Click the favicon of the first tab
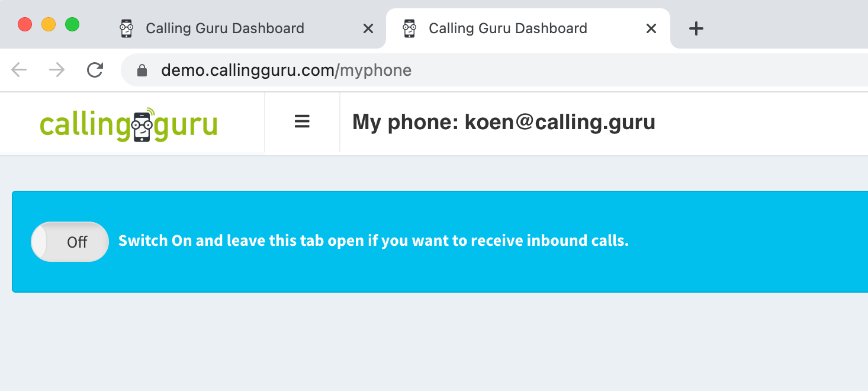This screenshot has height=391, width=868. [x=126, y=28]
